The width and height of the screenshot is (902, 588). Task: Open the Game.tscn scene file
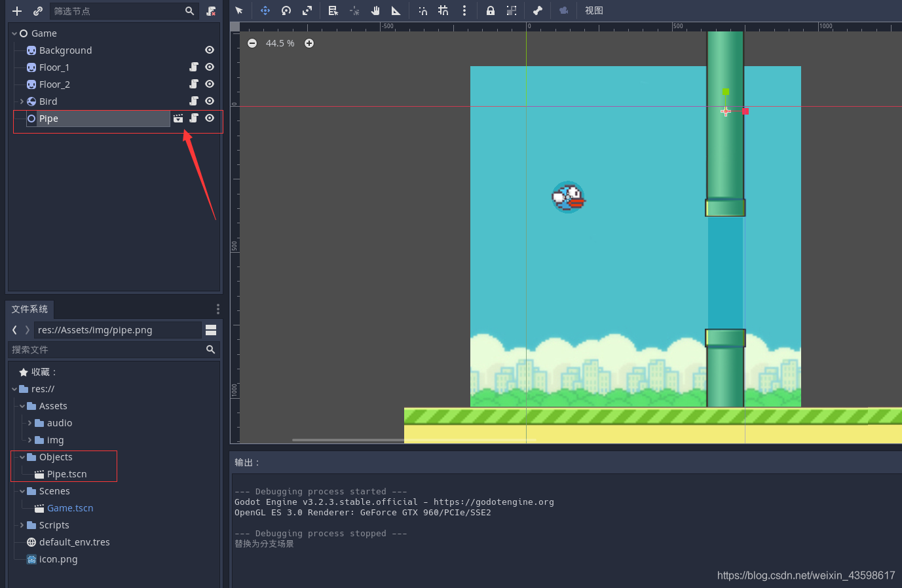(x=70, y=508)
